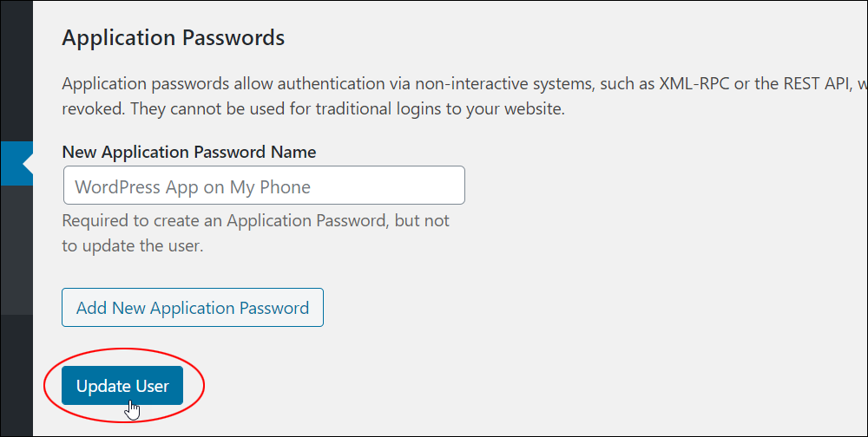Click the white arrow on active sidebar item
Screen dimensions: 868x437
click(28, 164)
